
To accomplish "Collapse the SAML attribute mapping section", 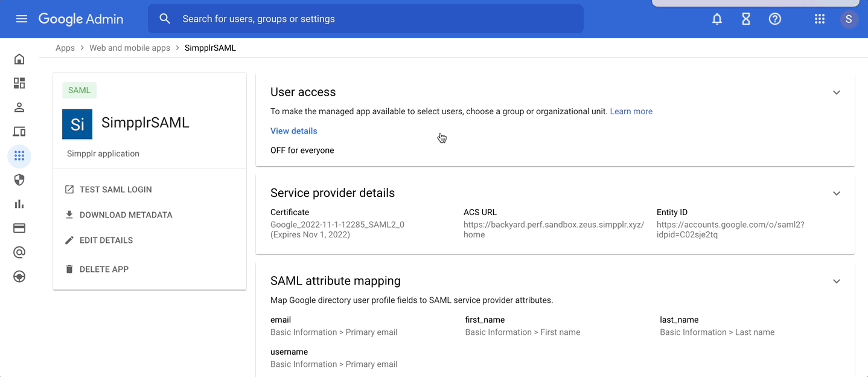I will [837, 281].
